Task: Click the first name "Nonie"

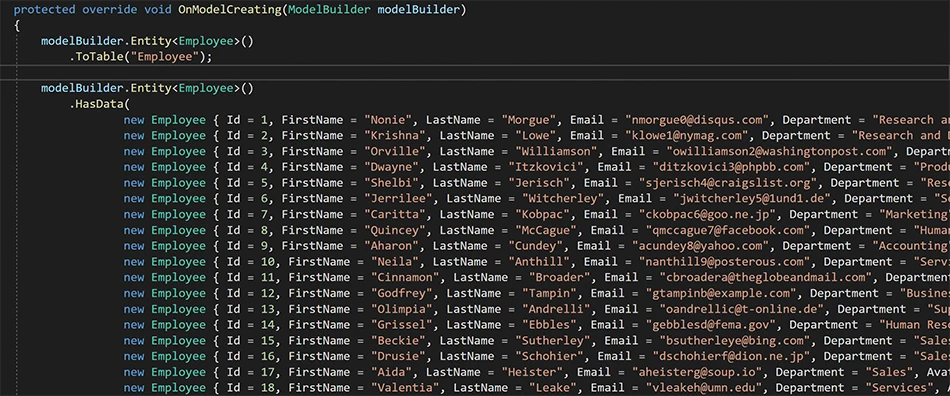Action: coord(388,120)
